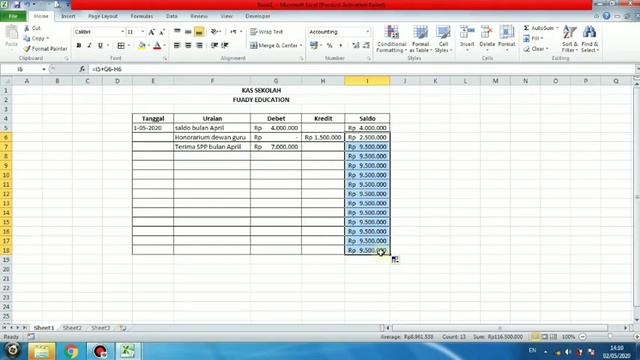Switch to the Data tab
The height and width of the screenshot is (360, 640).
pyautogui.click(x=171, y=16)
